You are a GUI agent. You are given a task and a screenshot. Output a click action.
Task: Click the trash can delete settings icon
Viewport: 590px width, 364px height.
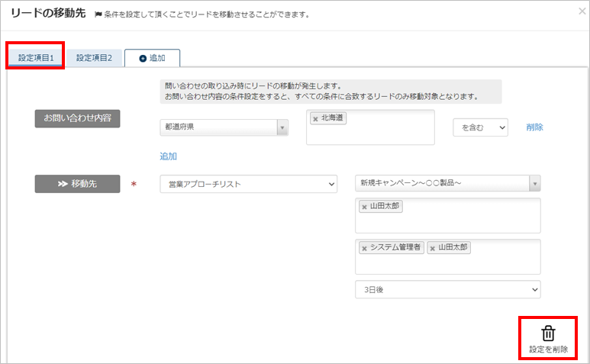pos(548,333)
